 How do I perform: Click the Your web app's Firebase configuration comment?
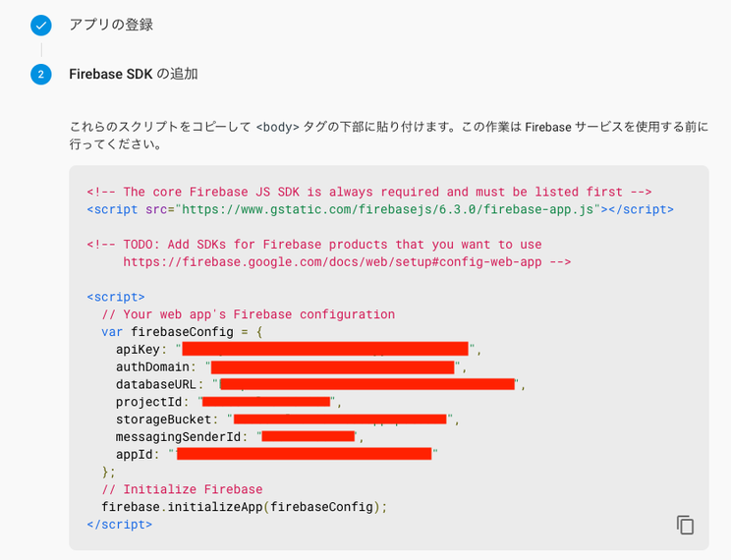point(248,314)
